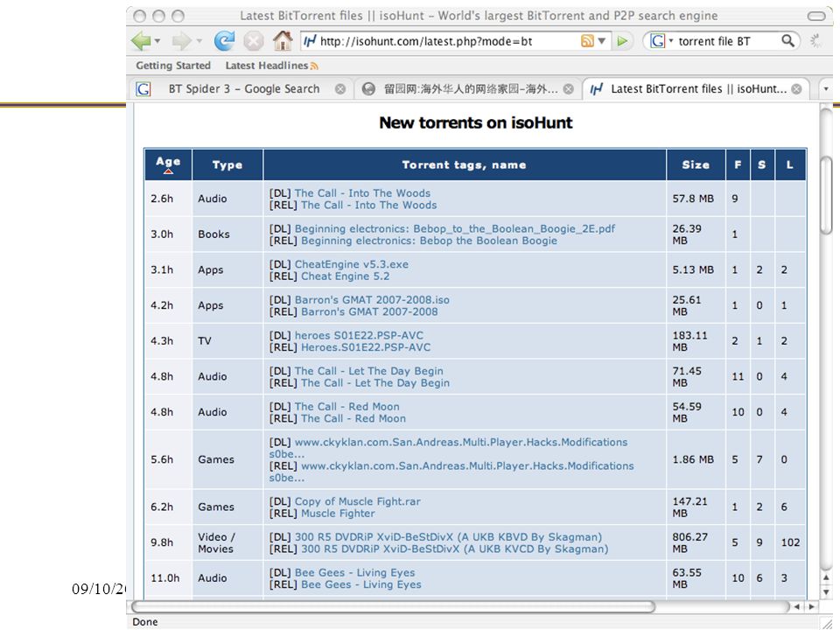This screenshot has width=840, height=630.
Task: Click the Type column header
Action: click(x=227, y=165)
